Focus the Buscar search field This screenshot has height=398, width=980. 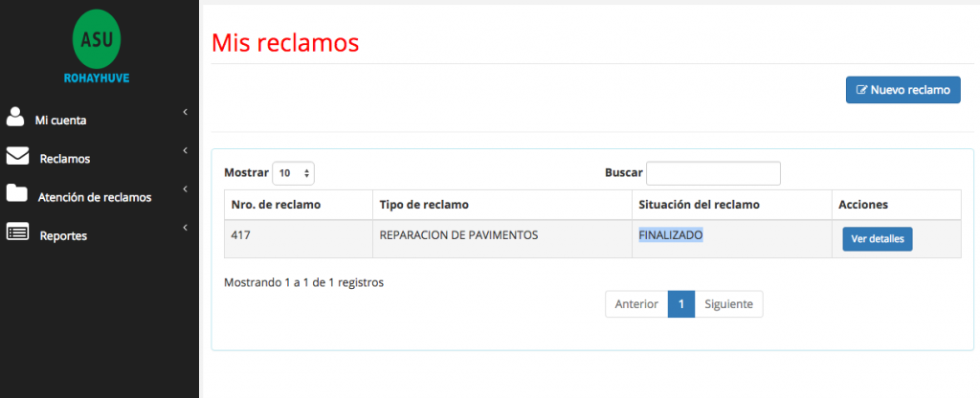(713, 173)
